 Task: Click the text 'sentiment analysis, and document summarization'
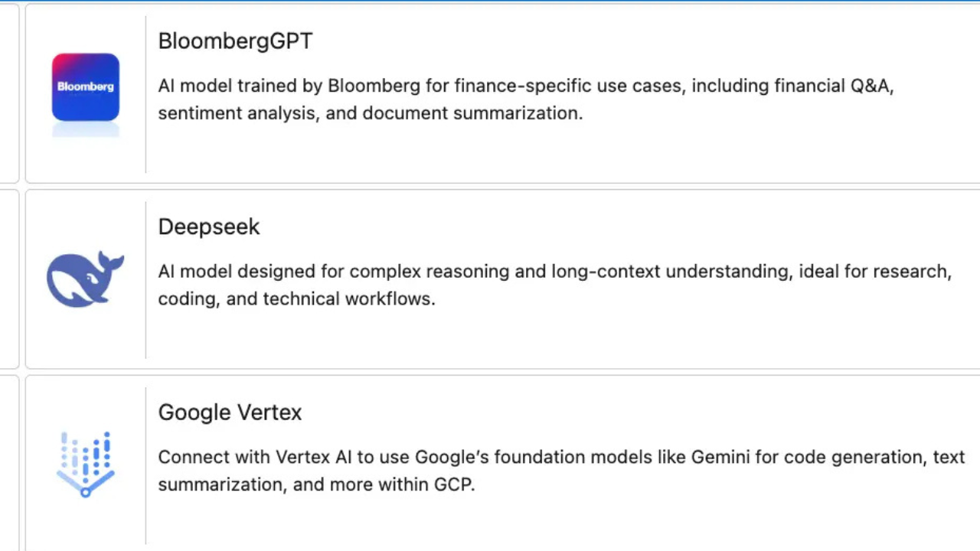[x=370, y=113]
